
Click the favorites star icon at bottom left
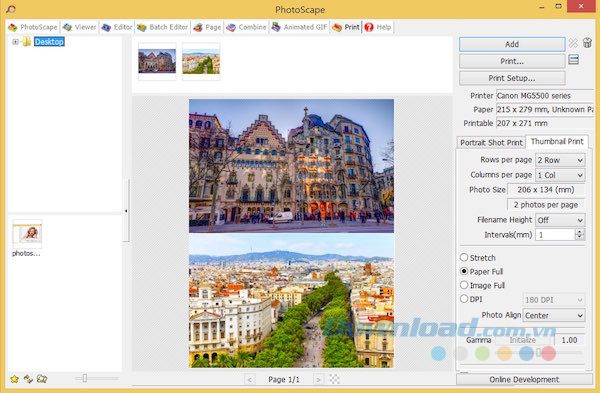[15, 379]
